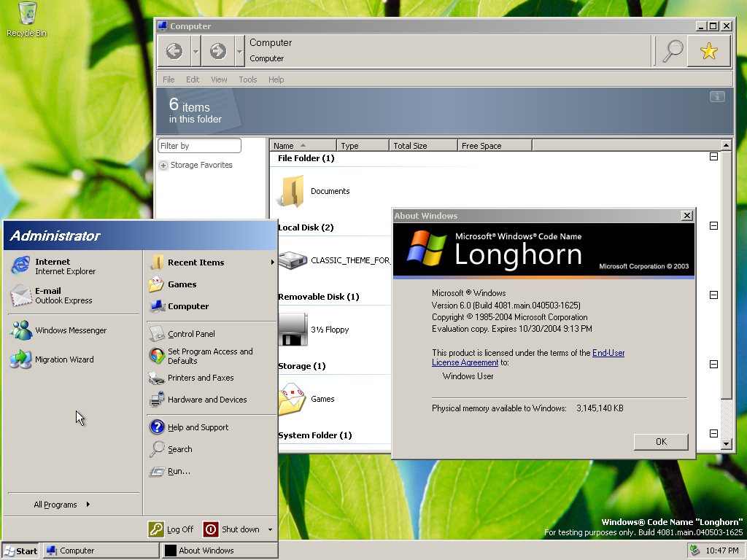Open the End-User License Agreement link
The width and height of the screenshot is (747, 560).
tap(608, 353)
